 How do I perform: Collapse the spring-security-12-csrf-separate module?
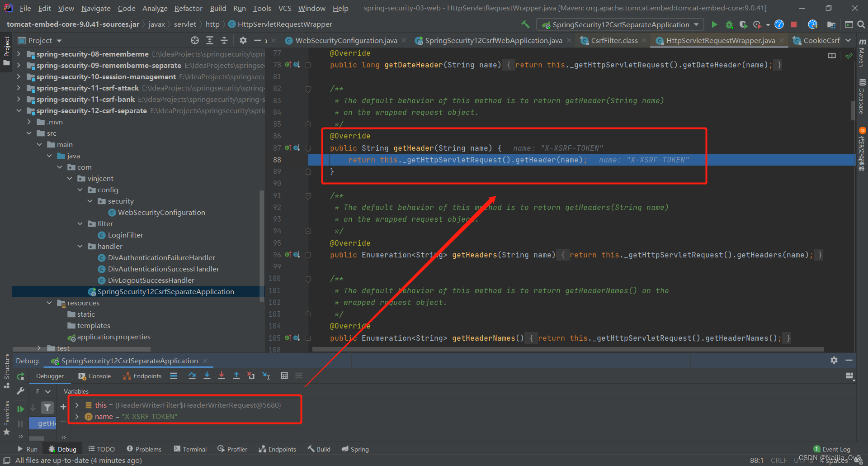[19, 110]
